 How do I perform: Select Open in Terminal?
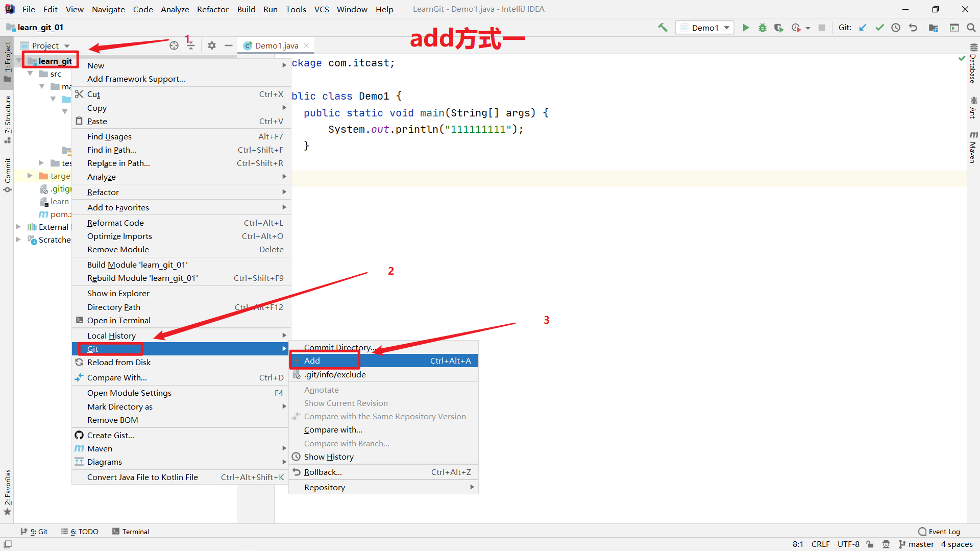[x=181, y=320]
